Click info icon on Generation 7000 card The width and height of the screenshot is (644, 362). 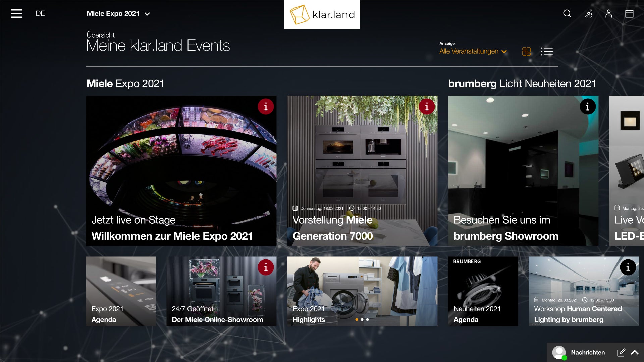427,107
